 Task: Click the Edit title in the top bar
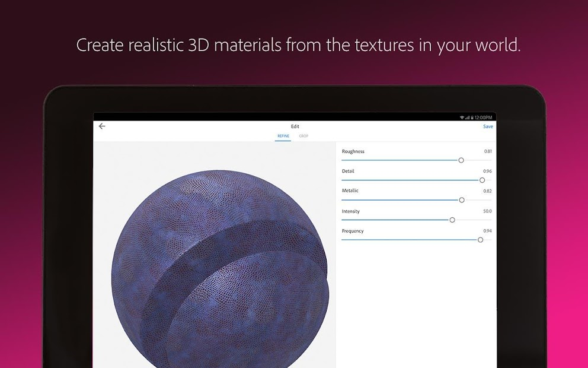(295, 126)
